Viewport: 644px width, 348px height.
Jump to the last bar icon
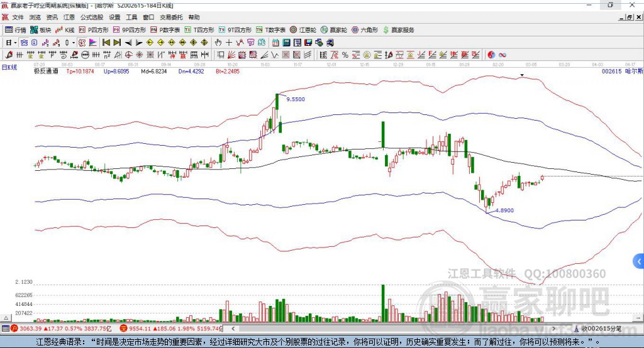117,43
